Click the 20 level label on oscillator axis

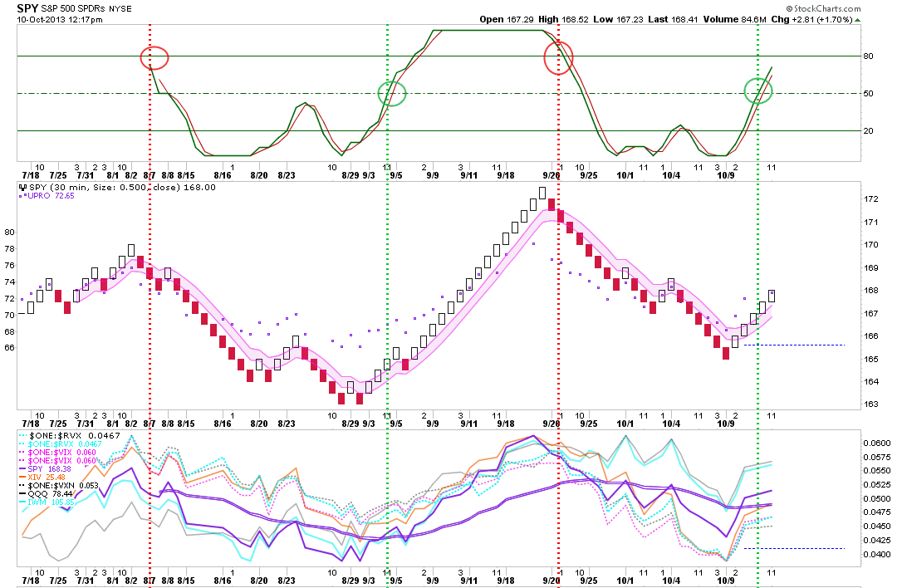click(x=868, y=131)
